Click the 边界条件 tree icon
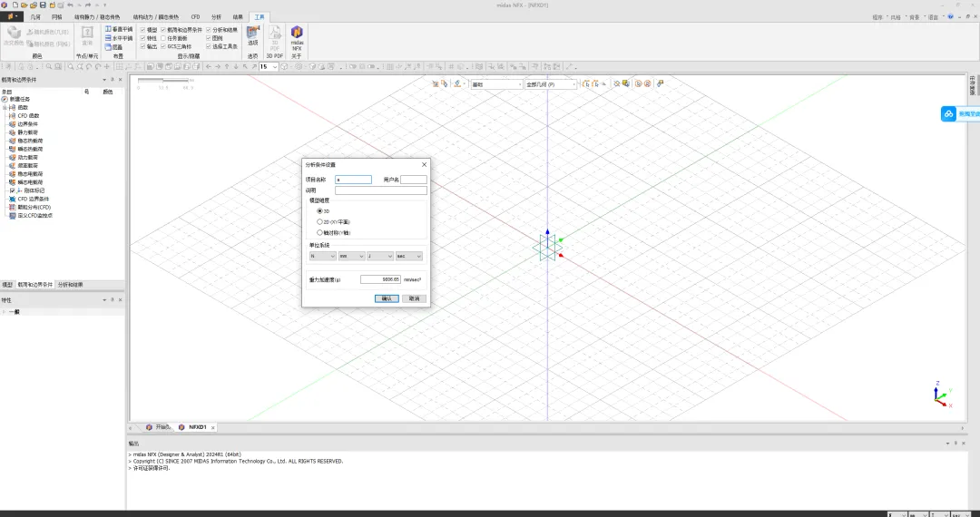The width and height of the screenshot is (980, 517). tap(13, 123)
